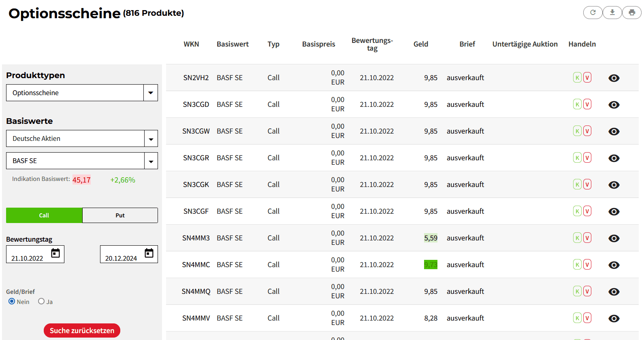Toggle watchlist eye for SN4MMQ

pos(614,292)
